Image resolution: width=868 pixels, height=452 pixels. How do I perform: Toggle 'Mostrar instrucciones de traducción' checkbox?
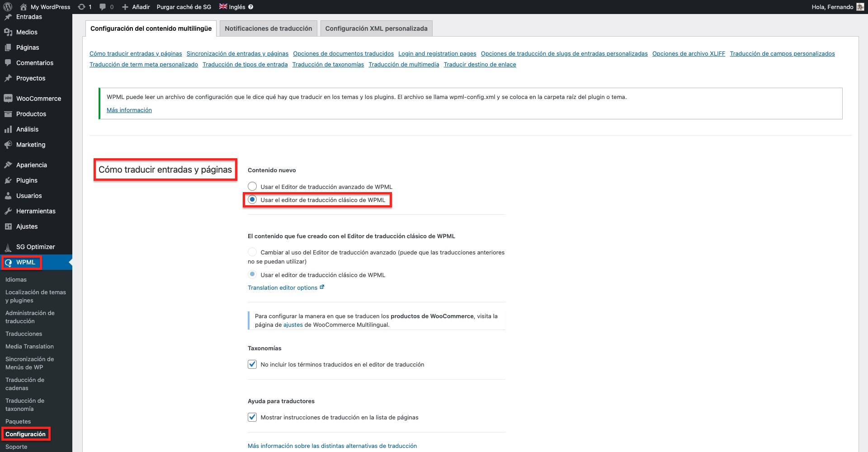(x=252, y=417)
